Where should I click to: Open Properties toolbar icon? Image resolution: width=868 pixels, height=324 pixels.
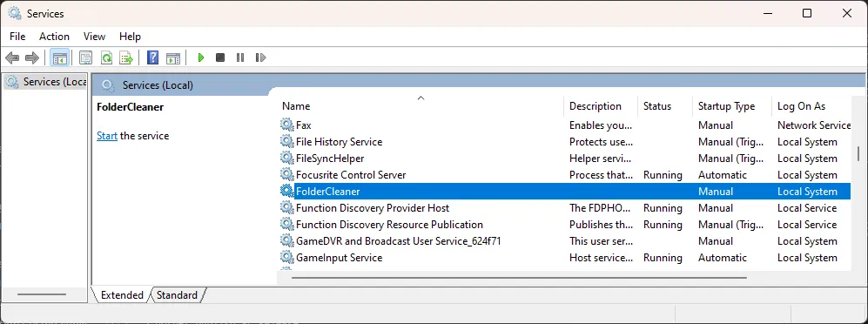point(86,57)
